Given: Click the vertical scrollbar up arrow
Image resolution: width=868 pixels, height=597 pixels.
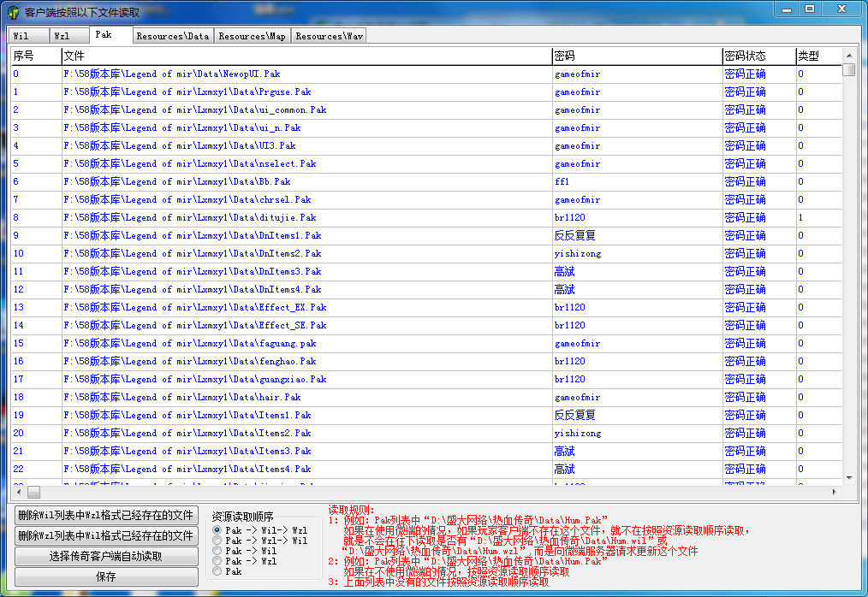Looking at the screenshot, I should click(848, 56).
